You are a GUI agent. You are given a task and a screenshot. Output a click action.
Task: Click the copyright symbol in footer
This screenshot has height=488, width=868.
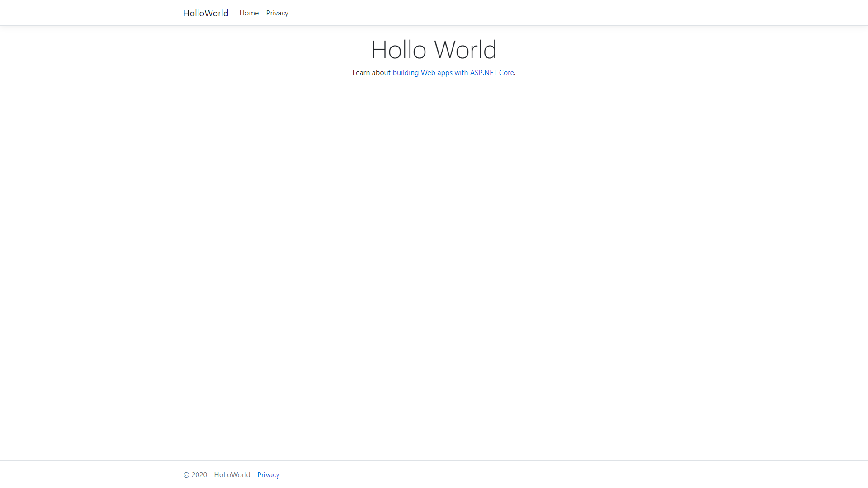click(186, 475)
